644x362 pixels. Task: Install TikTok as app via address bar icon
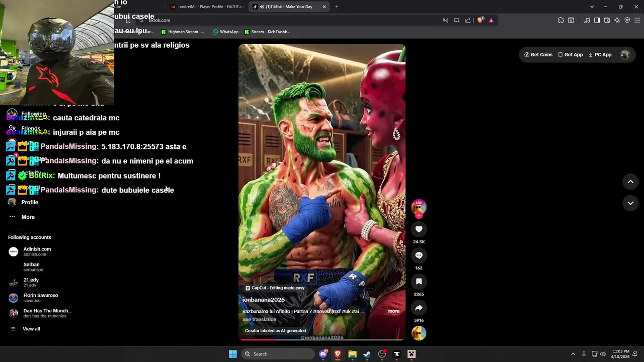point(457,20)
